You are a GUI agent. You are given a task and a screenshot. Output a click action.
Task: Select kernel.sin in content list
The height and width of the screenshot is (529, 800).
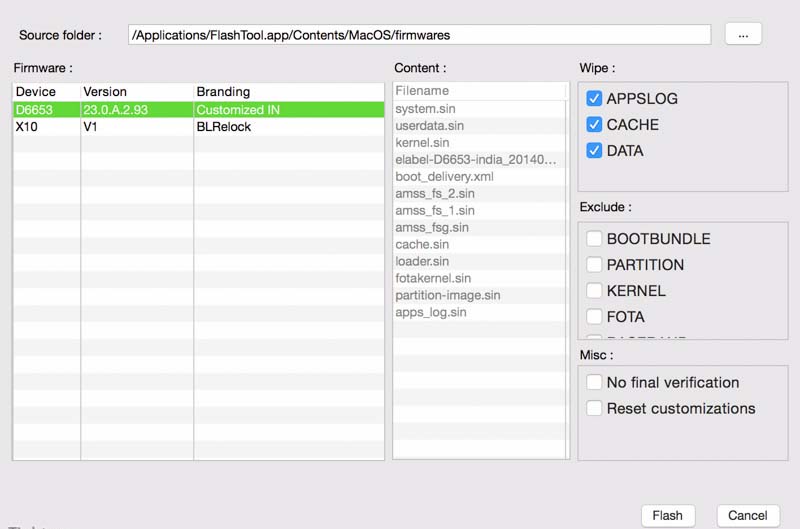[425, 143]
